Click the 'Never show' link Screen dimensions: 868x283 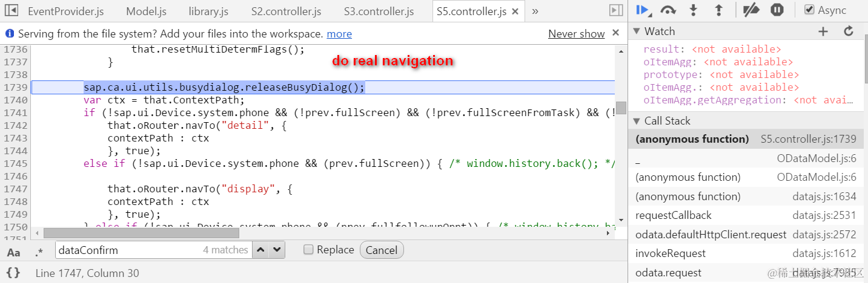point(576,34)
